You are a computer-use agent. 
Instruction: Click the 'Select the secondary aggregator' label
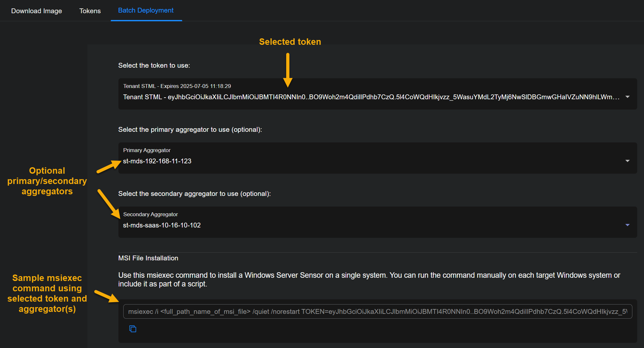194,194
